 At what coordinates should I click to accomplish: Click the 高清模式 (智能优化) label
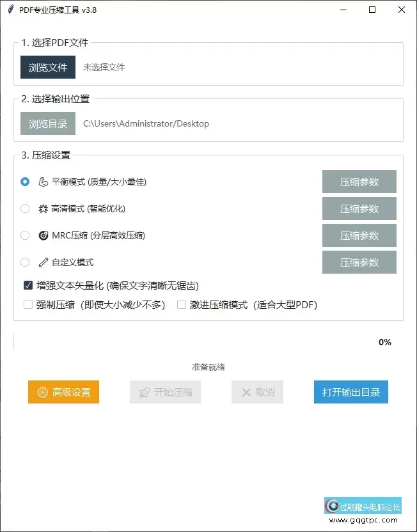[x=88, y=208]
